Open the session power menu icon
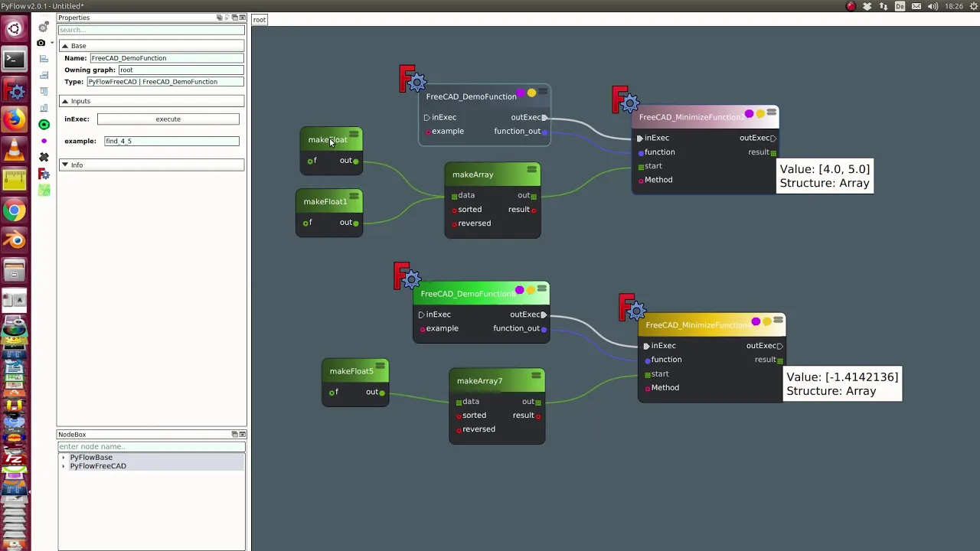 (974, 6)
